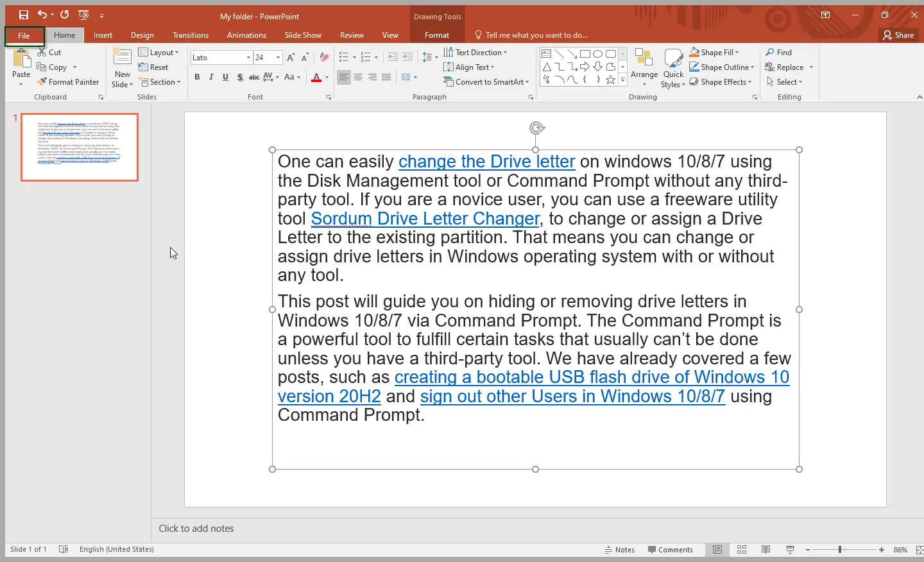Select the oval shape

pos(598,54)
